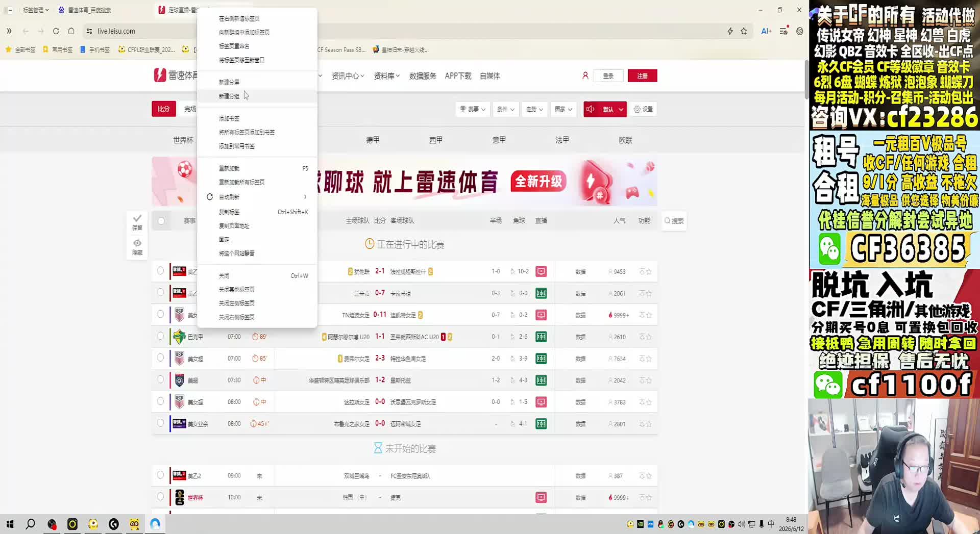This screenshot has height=534, width=980.
Task: Open taskbar search magnifier
Action: click(31, 524)
